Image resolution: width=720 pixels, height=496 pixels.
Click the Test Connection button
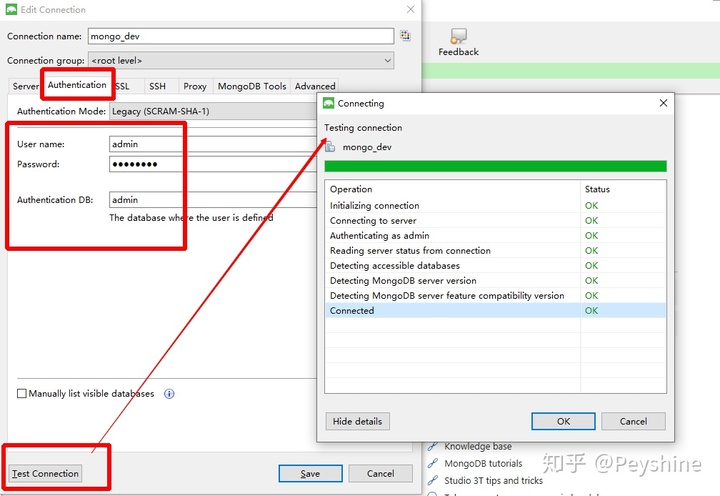click(45, 473)
